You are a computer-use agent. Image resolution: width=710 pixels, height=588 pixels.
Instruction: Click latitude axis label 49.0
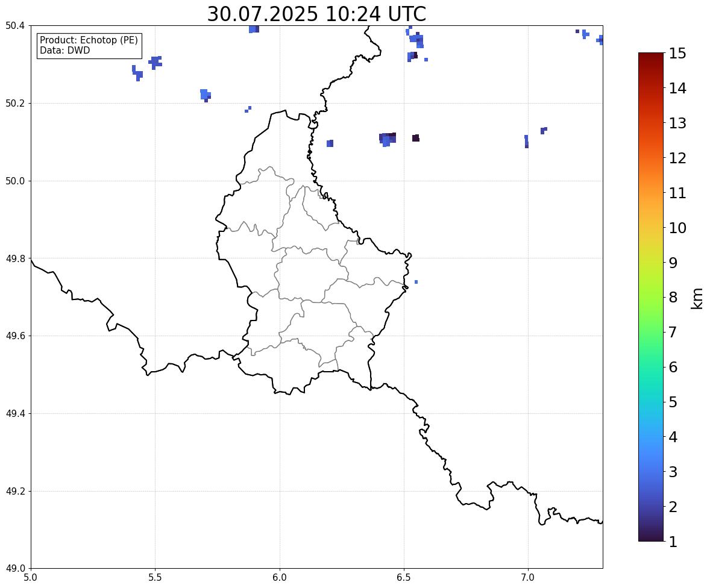(x=15, y=569)
